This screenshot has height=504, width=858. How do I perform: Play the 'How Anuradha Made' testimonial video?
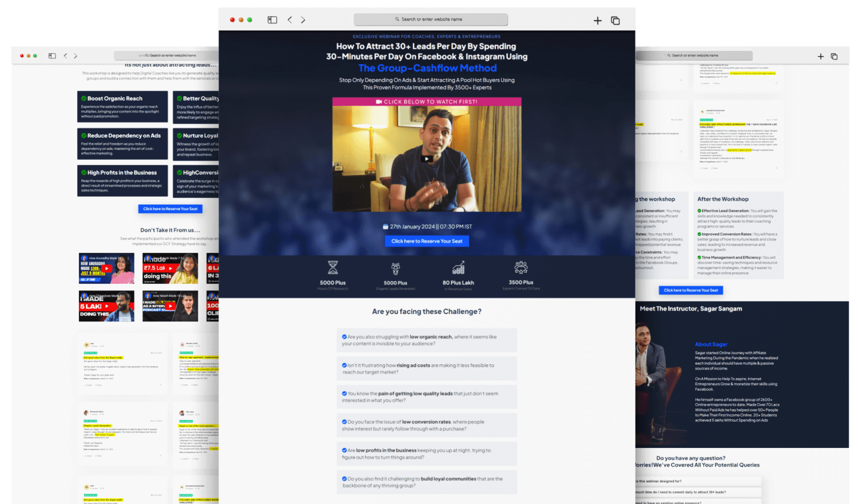[106, 268]
